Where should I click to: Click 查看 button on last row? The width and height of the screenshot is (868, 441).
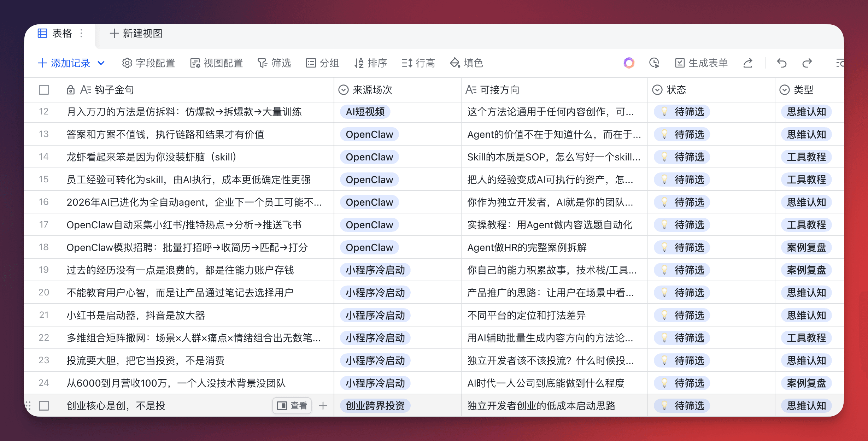(292, 406)
